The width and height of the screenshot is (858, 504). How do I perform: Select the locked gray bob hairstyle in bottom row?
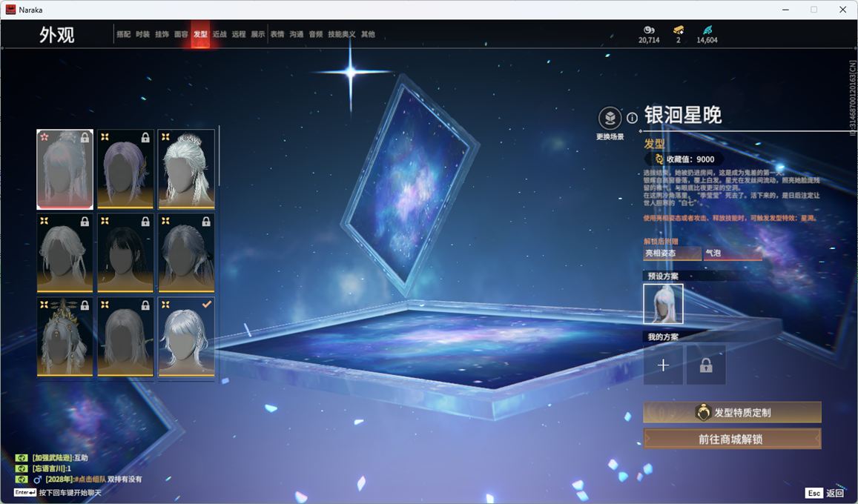[125, 336]
